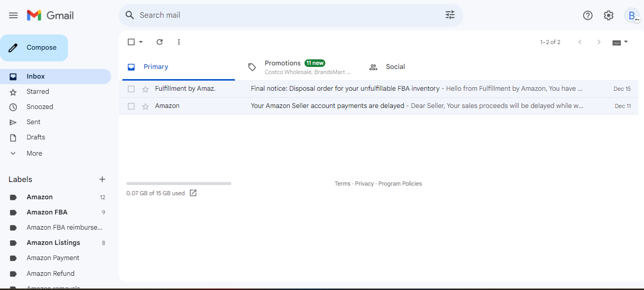Open the Privacy link

pyautogui.click(x=364, y=184)
